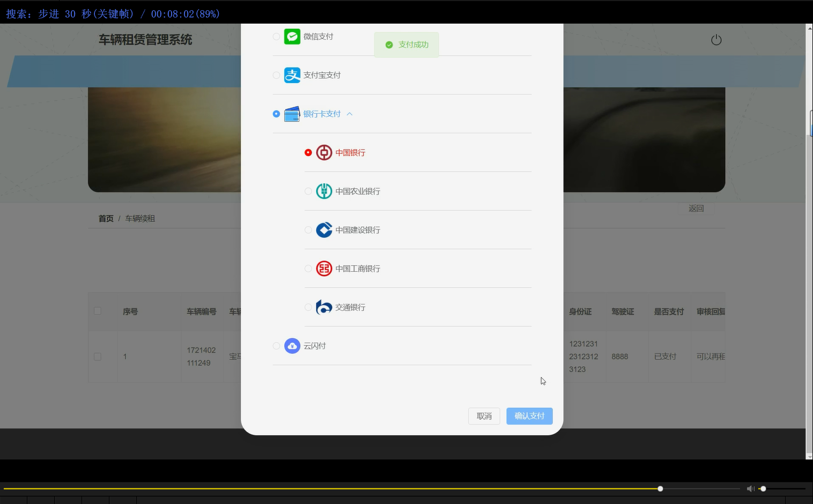Select the 银行卡支付 radio button
The height and width of the screenshot is (504, 813).
pos(276,114)
